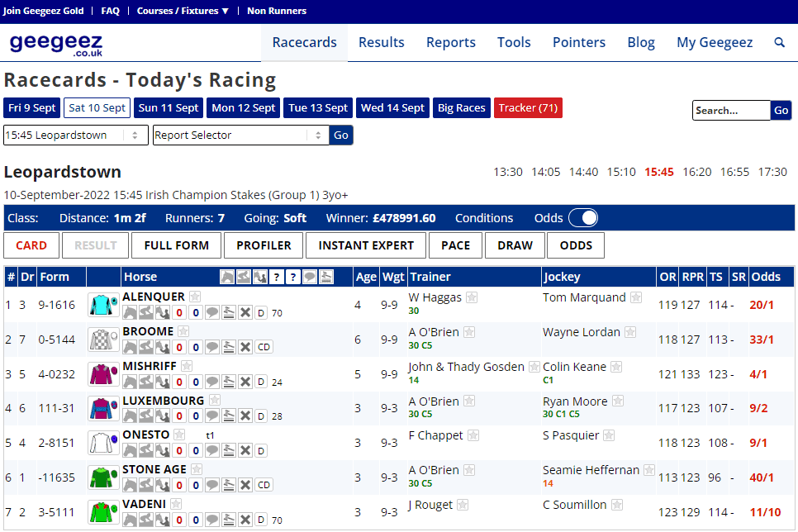Viewport: 798px width, 532px height.
Task: Click the horse form icon for ALENQUER
Action: coord(130,312)
